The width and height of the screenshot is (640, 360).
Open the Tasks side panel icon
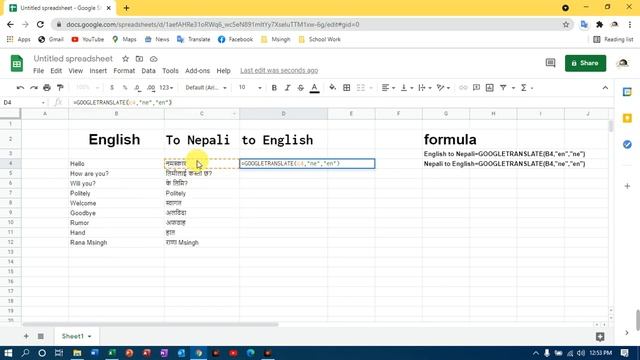(x=627, y=144)
